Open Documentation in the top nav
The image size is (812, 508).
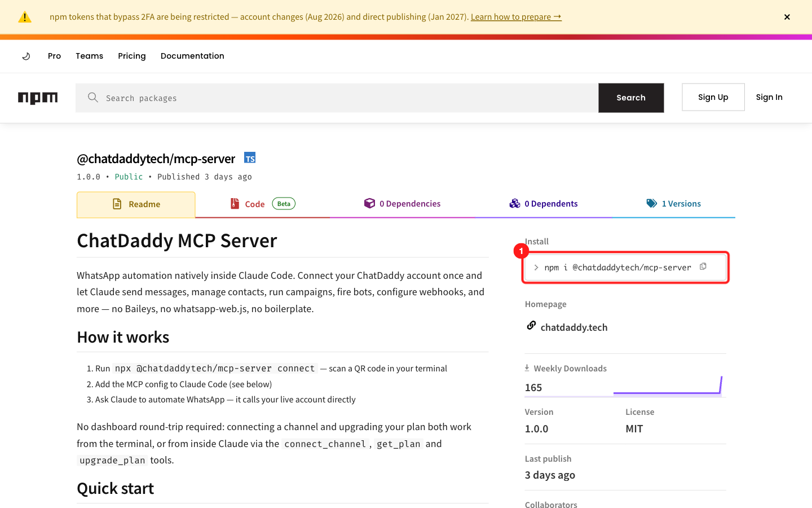point(192,56)
